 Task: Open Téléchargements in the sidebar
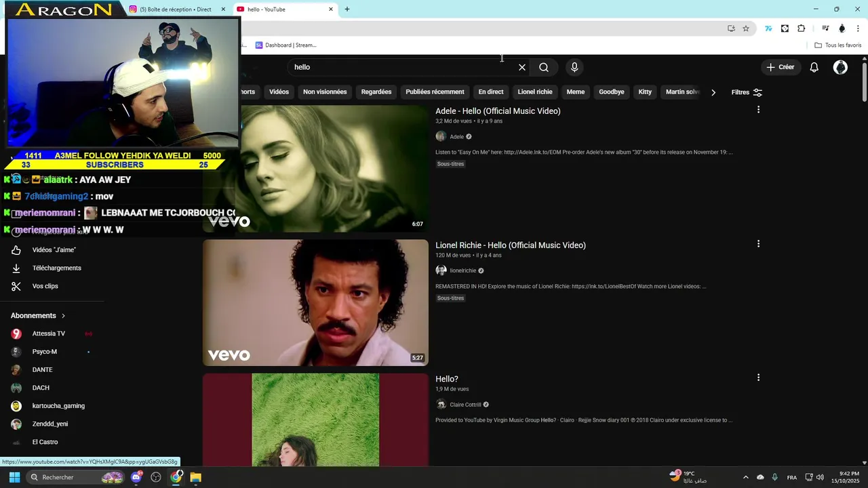pos(57,268)
